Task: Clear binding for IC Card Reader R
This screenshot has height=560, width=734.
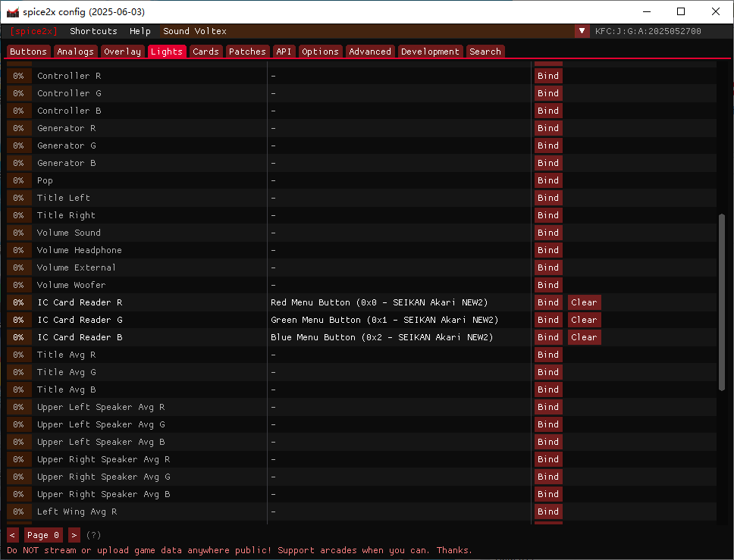Action: click(584, 302)
